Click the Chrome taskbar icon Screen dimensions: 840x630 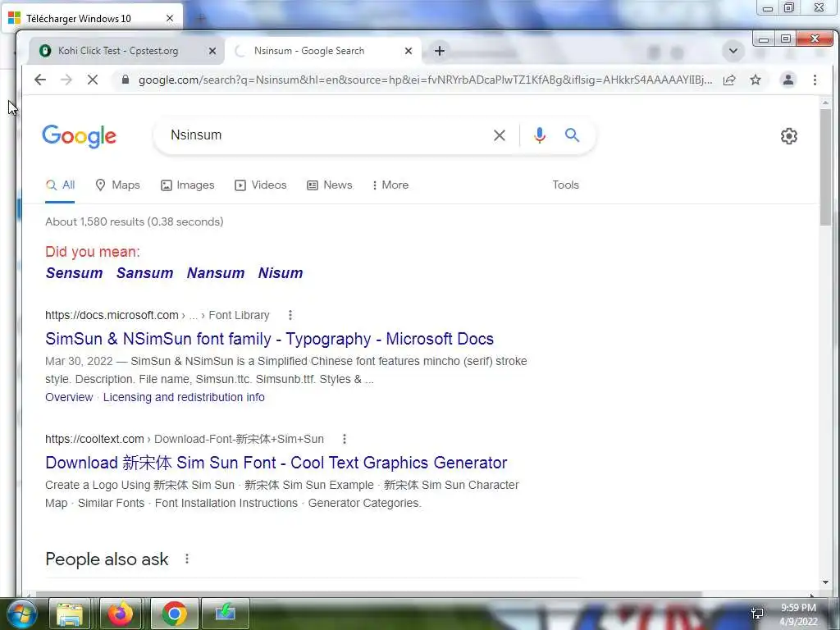175,614
